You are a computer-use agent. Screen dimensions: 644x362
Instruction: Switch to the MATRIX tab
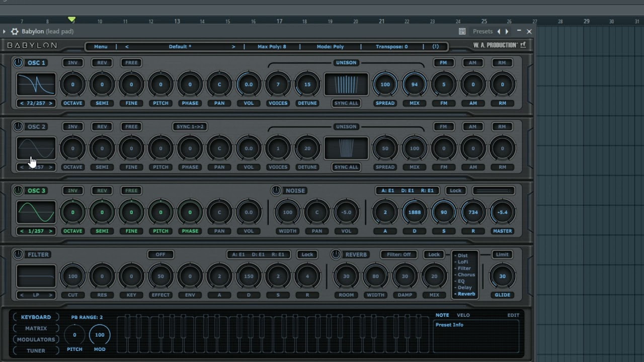click(36, 328)
